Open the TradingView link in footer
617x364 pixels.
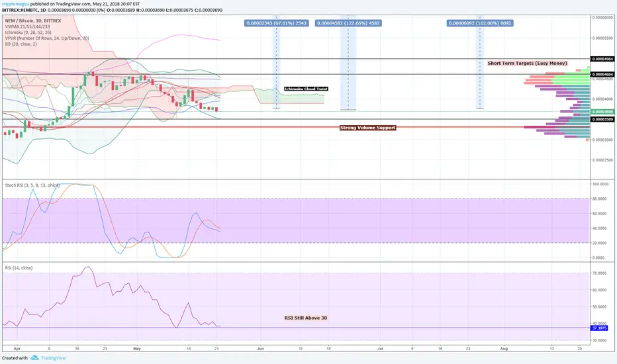pyautogui.click(x=54, y=358)
